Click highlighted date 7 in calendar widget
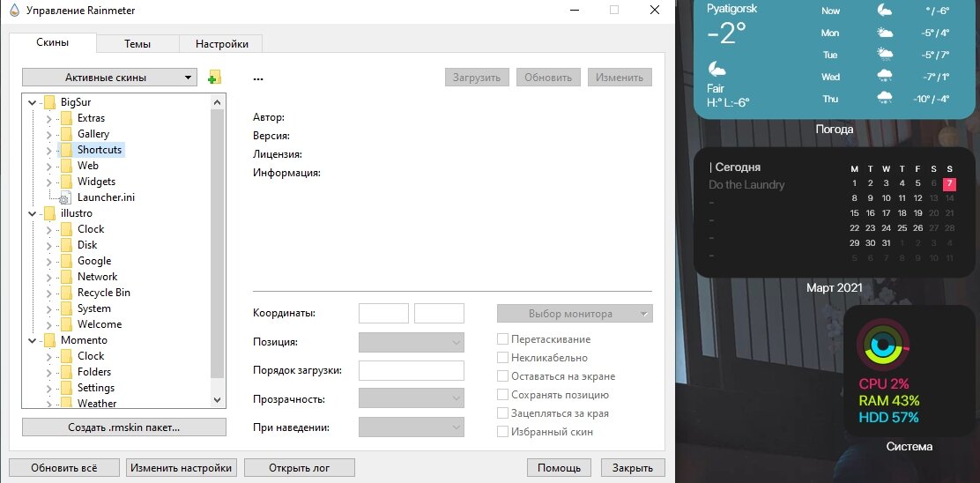 click(x=949, y=183)
